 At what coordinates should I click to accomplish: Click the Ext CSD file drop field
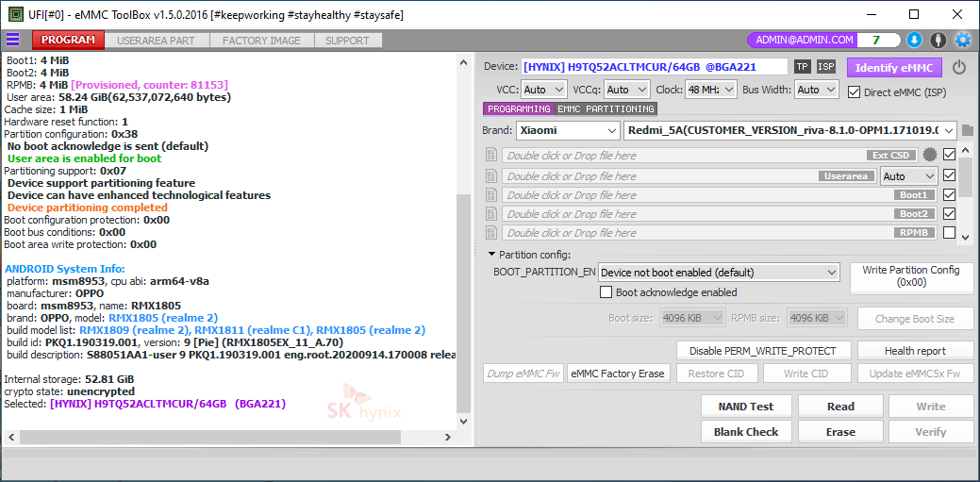711,155
